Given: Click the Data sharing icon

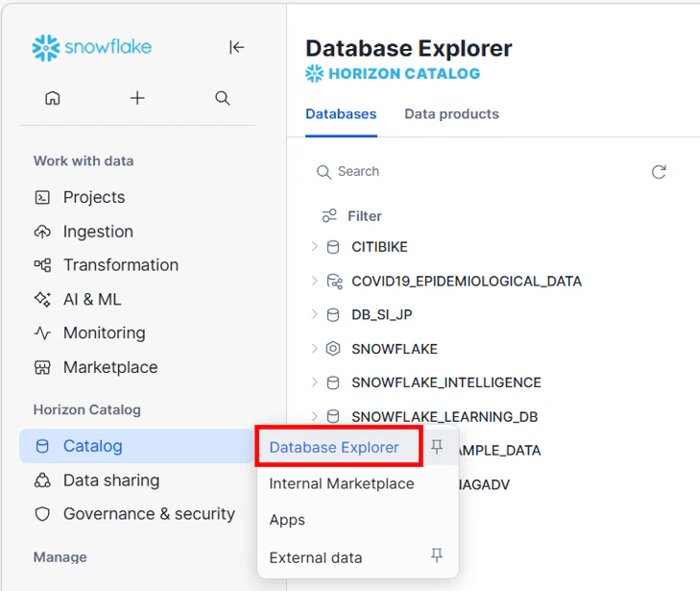Looking at the screenshot, I should 42,480.
